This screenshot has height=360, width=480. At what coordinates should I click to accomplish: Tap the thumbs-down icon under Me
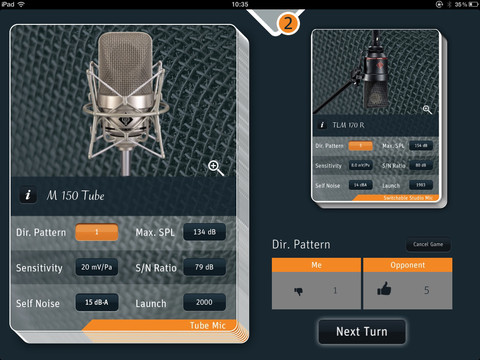[298, 291]
